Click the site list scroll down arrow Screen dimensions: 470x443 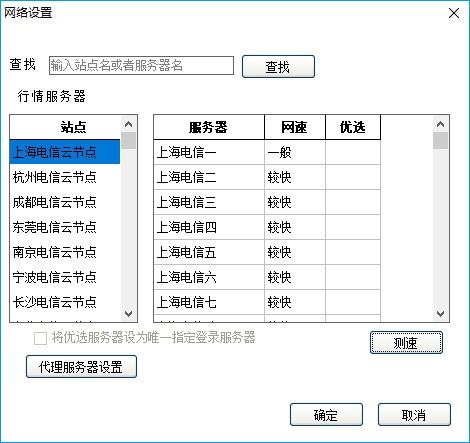[x=128, y=314]
